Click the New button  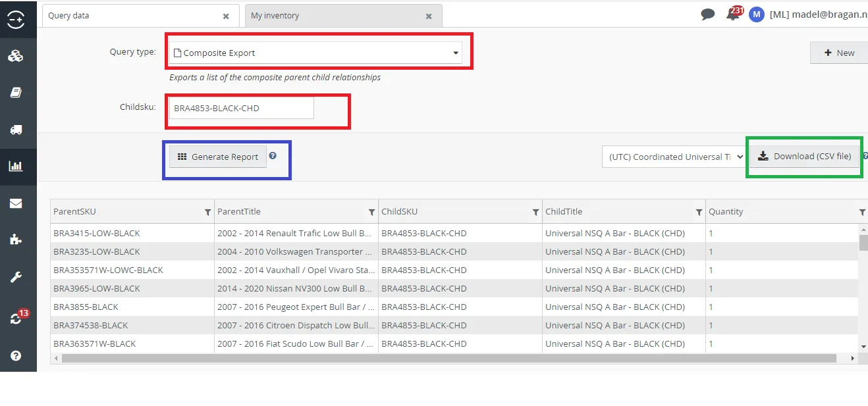[839, 53]
